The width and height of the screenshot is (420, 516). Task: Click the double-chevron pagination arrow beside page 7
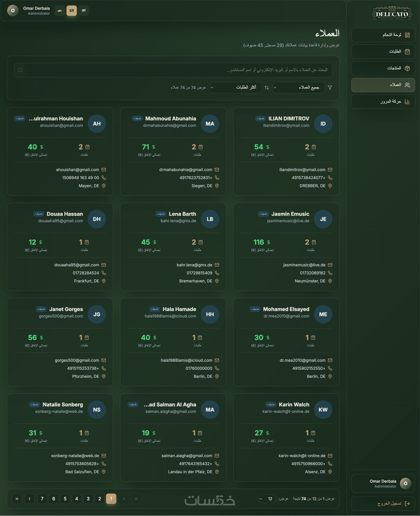click(17, 499)
